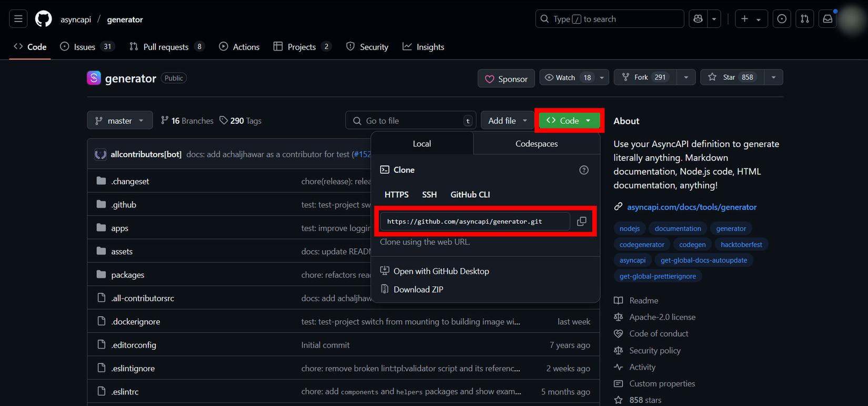Click the clone URL text field
The height and width of the screenshot is (406, 868).
click(475, 222)
